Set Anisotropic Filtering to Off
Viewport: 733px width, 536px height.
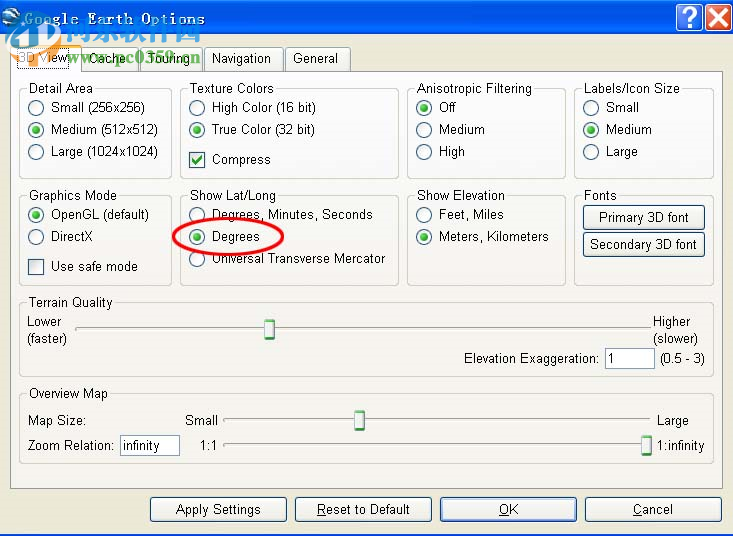click(x=436, y=108)
